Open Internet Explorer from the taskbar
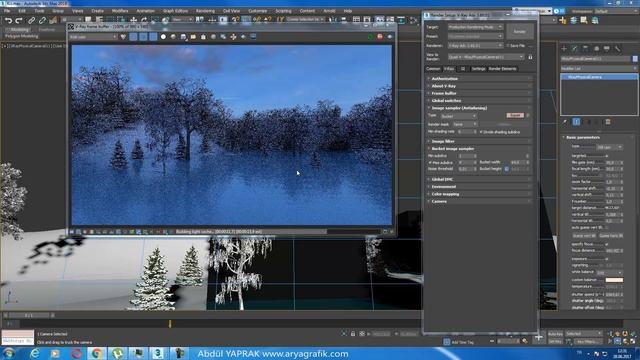640x360 pixels. tap(35, 353)
